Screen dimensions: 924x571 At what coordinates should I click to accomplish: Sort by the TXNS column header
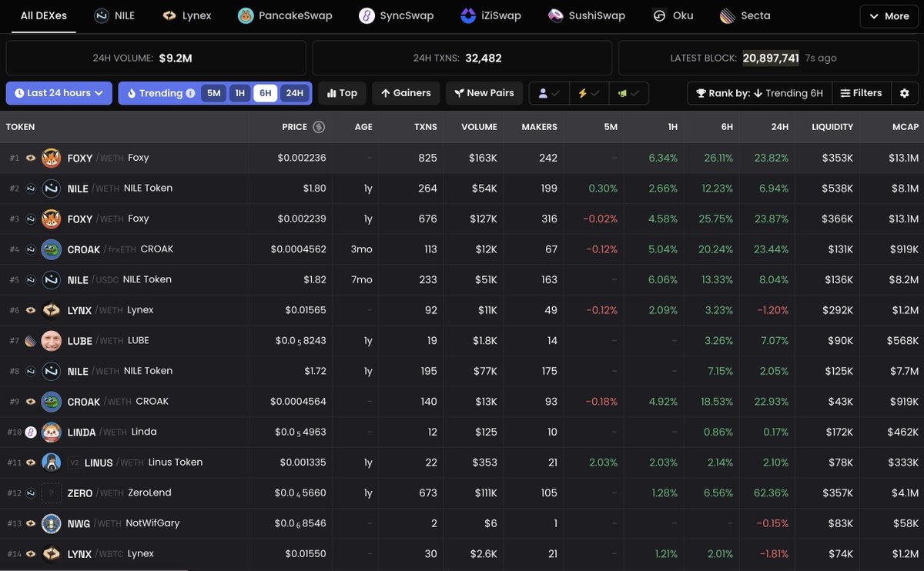[425, 127]
